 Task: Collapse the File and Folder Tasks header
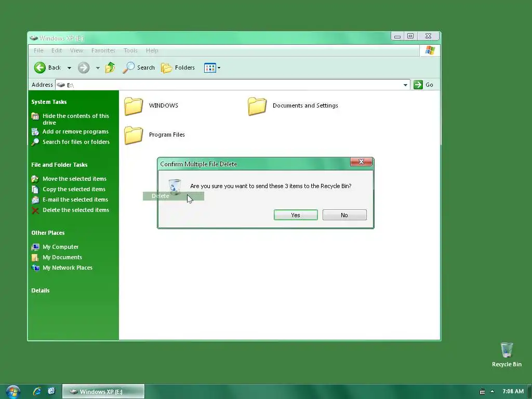pyautogui.click(x=59, y=165)
